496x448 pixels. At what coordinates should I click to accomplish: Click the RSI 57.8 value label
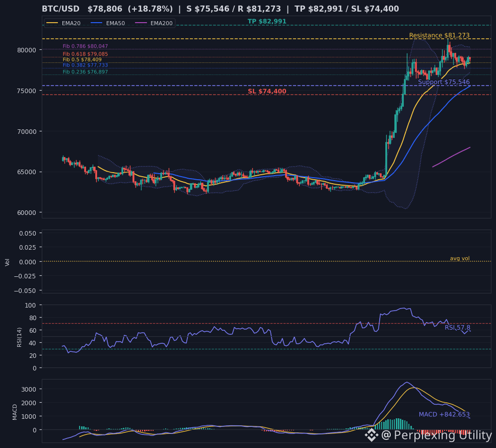tap(457, 328)
